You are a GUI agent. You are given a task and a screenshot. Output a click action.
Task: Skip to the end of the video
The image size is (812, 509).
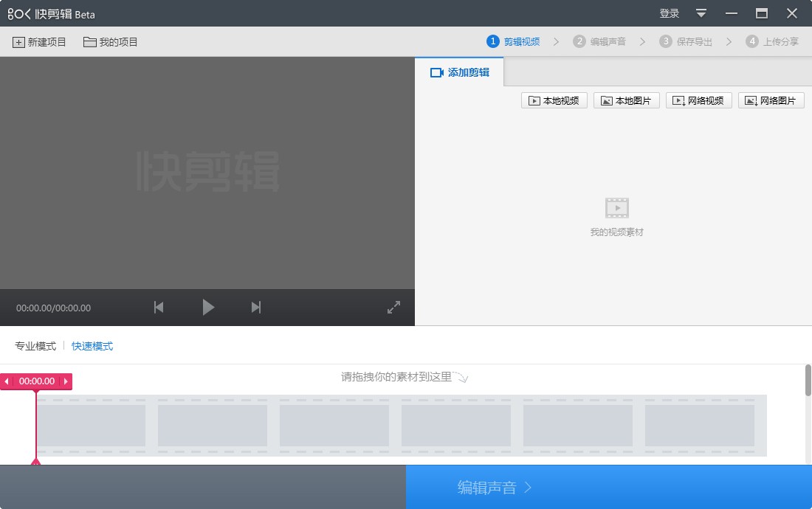[x=255, y=307]
